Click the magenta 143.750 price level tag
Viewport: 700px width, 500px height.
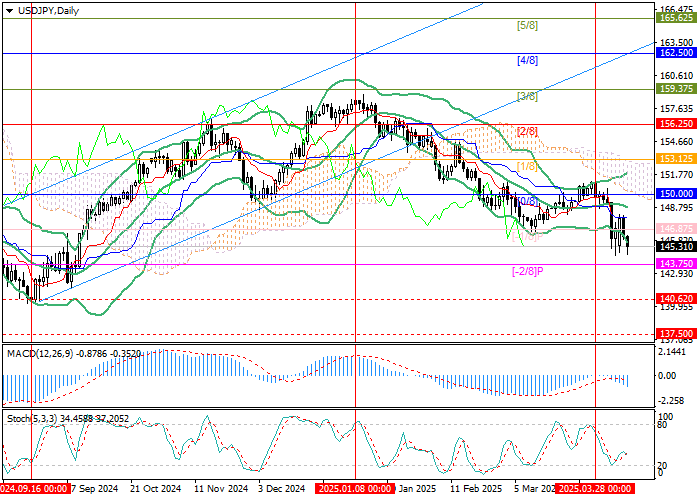(677, 264)
